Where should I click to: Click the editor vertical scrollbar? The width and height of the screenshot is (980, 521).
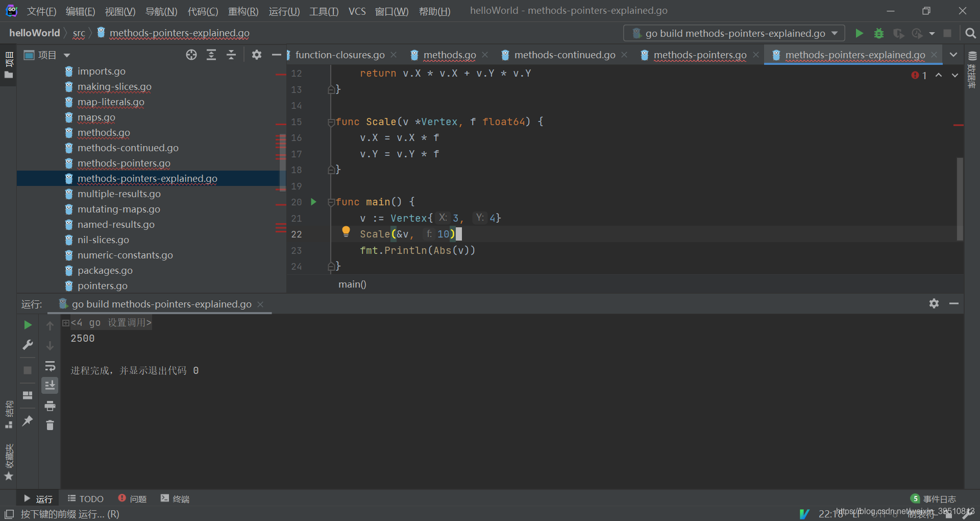tap(960, 199)
